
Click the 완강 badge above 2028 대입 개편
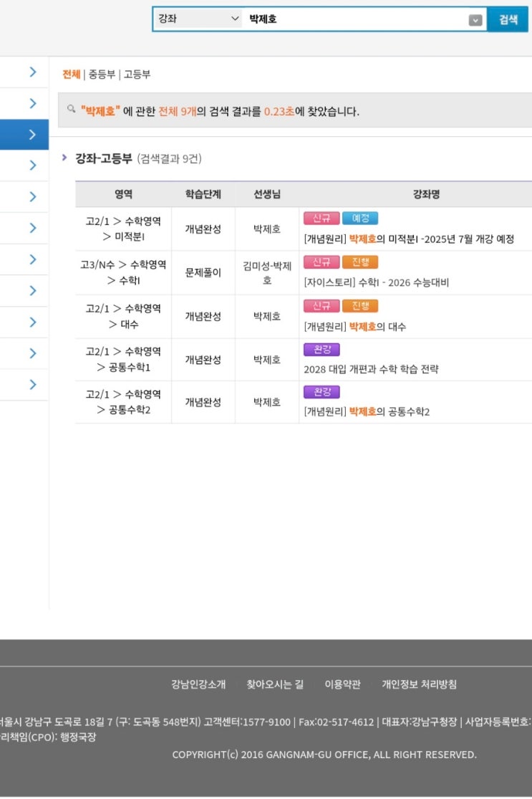pyautogui.click(x=321, y=350)
